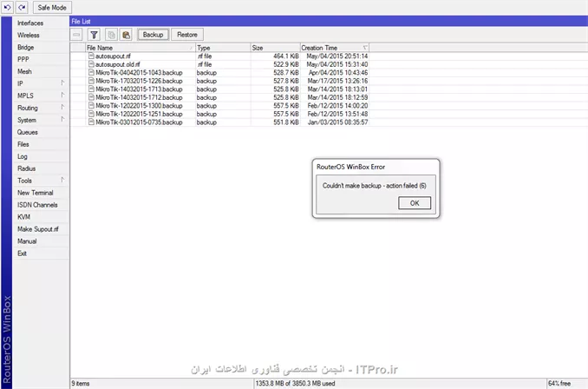Open the Queues menu
588x389 pixels.
click(28, 132)
